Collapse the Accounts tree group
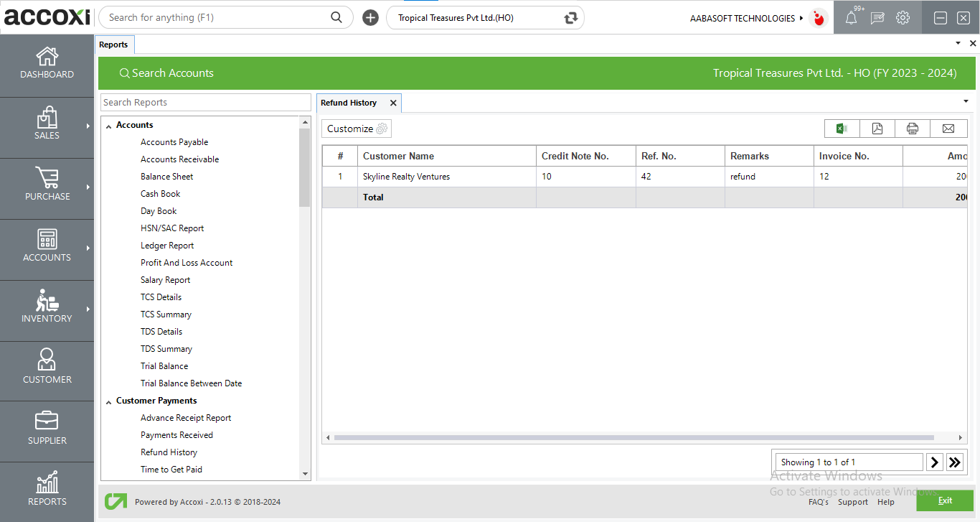 pos(109,126)
